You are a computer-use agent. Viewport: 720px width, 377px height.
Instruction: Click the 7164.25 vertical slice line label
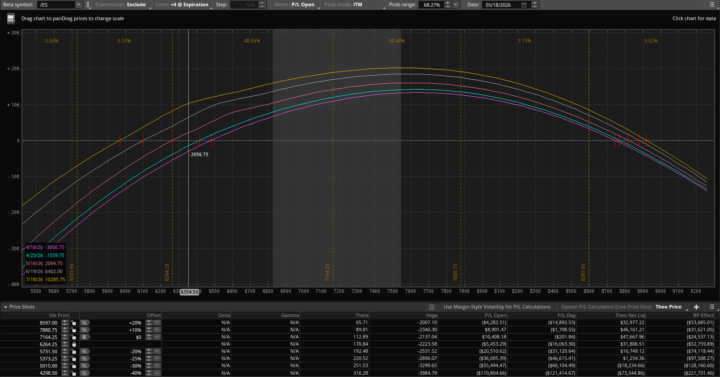327,272
